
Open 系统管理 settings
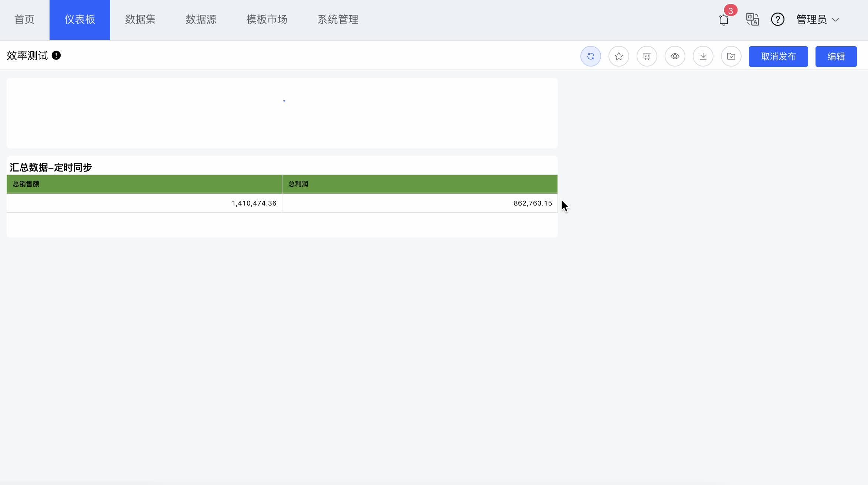point(338,20)
